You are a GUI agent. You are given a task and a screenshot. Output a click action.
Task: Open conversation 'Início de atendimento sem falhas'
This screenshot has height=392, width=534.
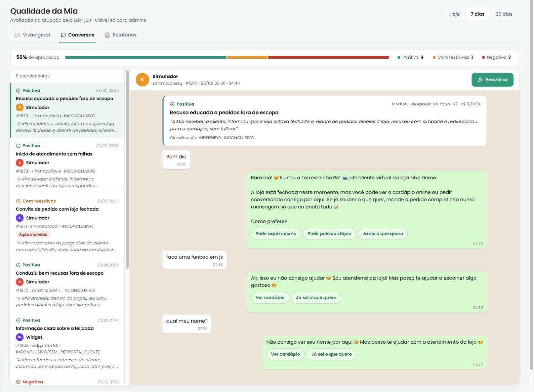pos(68,166)
